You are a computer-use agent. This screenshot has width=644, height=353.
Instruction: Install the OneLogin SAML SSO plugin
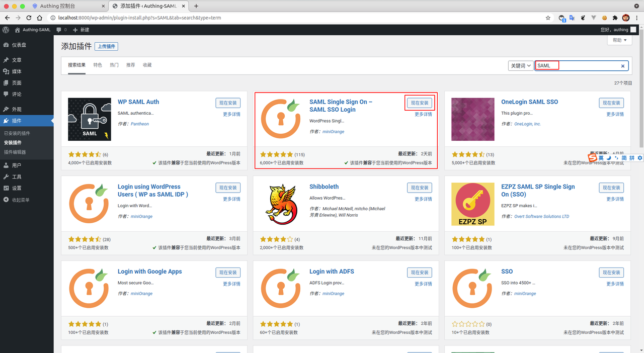click(611, 103)
